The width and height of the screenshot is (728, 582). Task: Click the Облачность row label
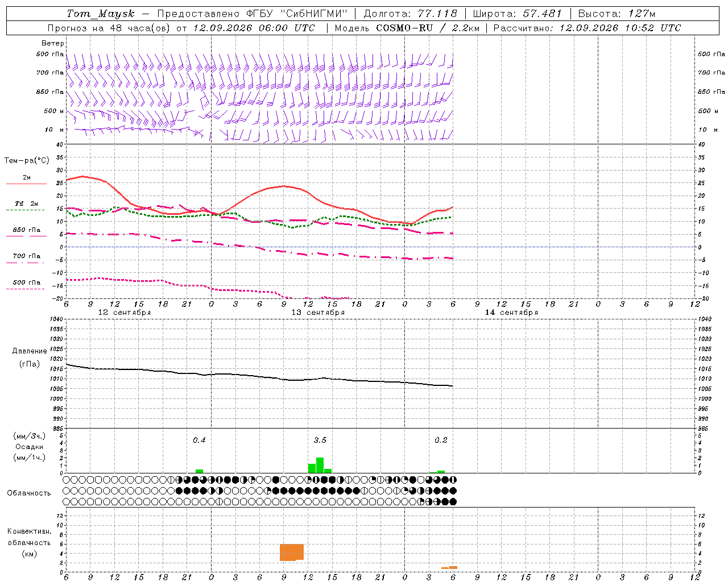tap(29, 493)
